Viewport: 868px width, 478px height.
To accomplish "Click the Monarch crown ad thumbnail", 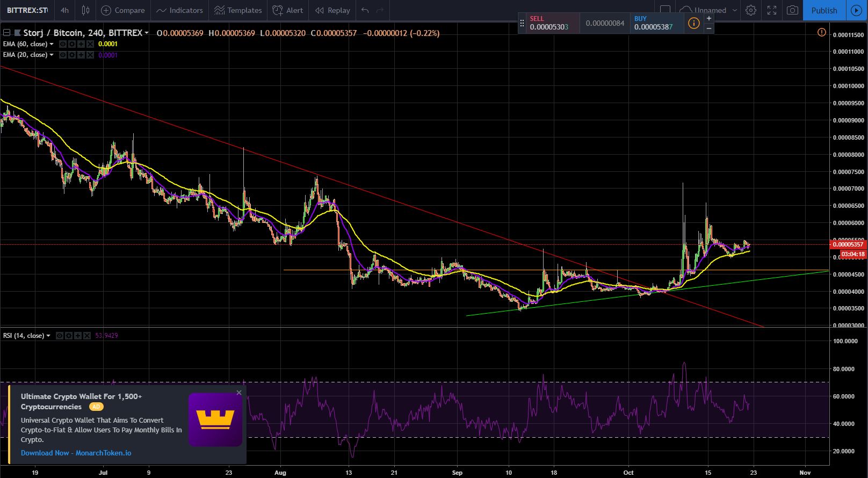I will [x=215, y=420].
